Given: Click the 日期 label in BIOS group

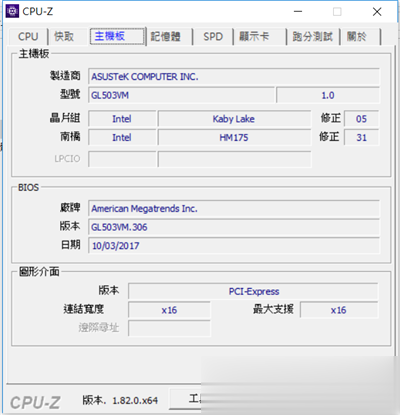Looking at the screenshot, I should point(70,245).
